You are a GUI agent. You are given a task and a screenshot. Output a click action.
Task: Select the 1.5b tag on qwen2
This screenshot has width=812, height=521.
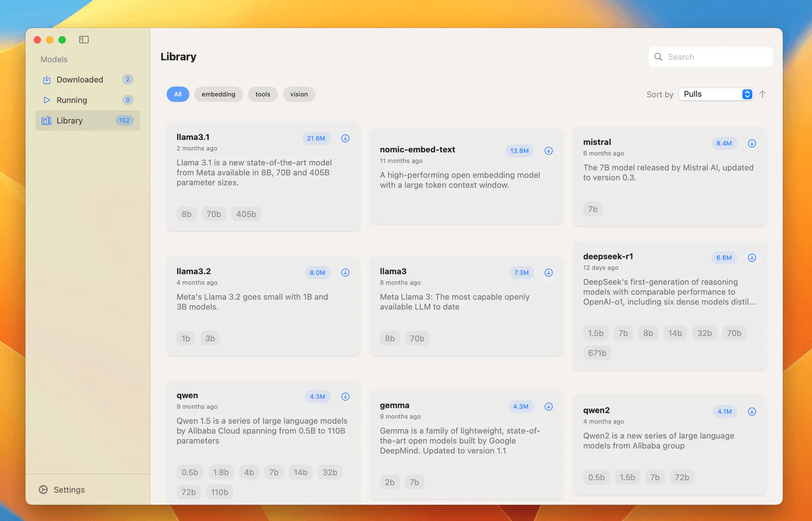[627, 477]
